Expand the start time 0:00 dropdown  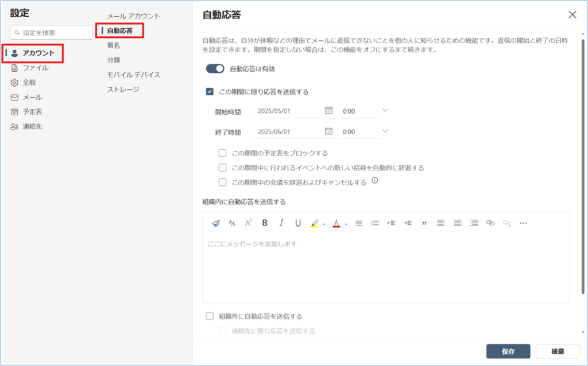click(x=385, y=111)
